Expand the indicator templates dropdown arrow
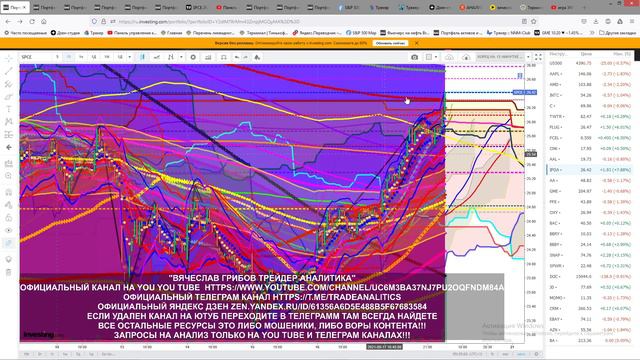The height and width of the screenshot is (360, 640). (x=181, y=57)
